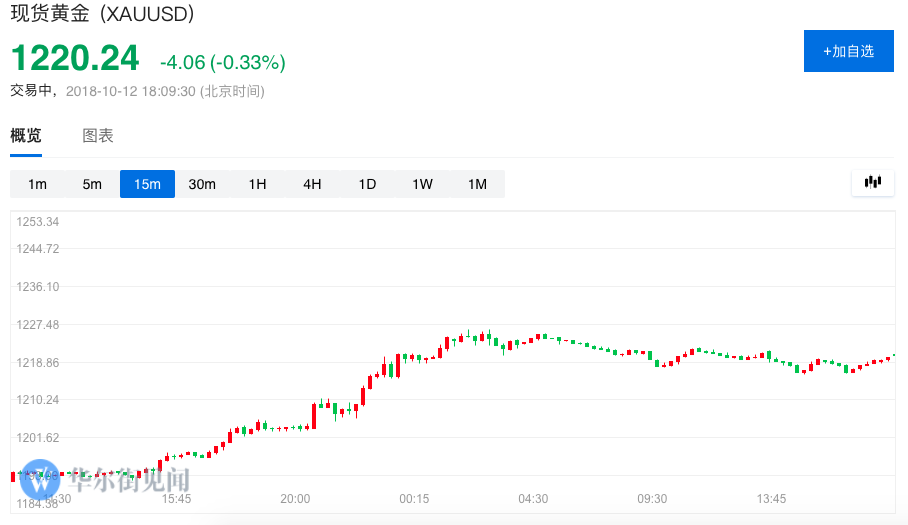Switch to the 概览 tab
The height and width of the screenshot is (525, 908).
pyautogui.click(x=26, y=135)
